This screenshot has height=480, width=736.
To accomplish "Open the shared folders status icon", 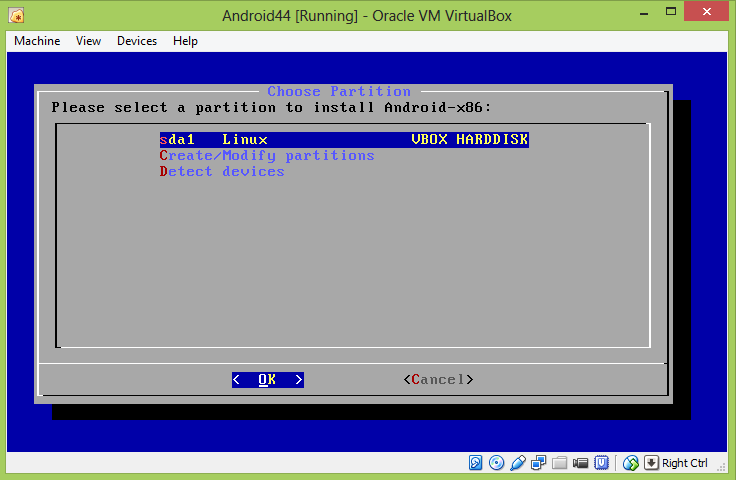I will coord(560,463).
